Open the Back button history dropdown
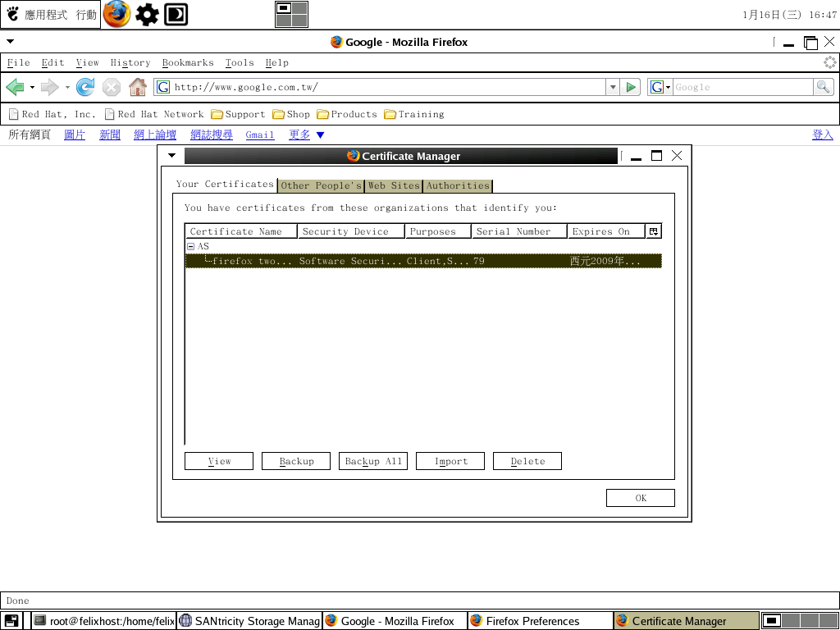 tap(32, 87)
